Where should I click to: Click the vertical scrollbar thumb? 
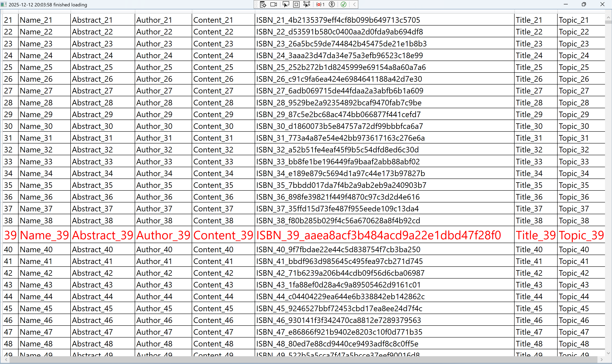coord(608,22)
